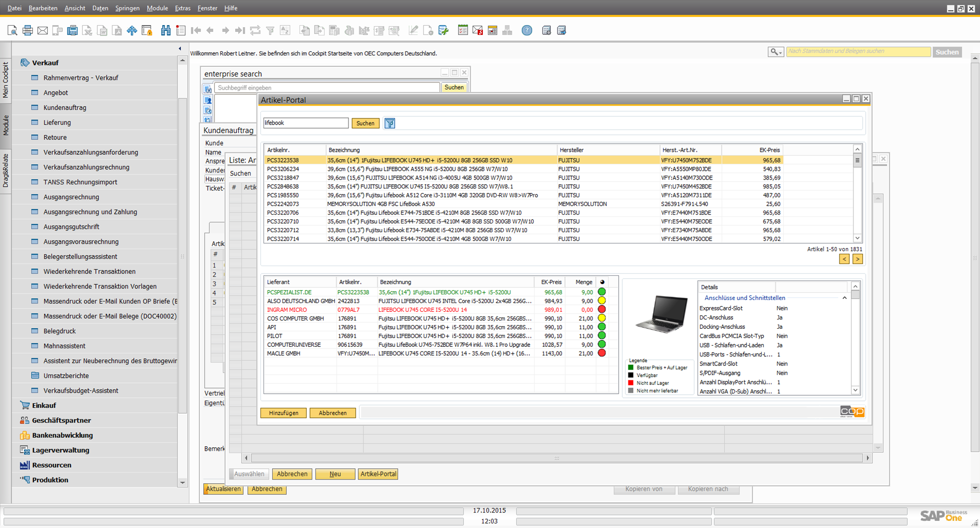Click Suchen in enterprise search
This screenshot has width=980, height=528.
[454, 87]
